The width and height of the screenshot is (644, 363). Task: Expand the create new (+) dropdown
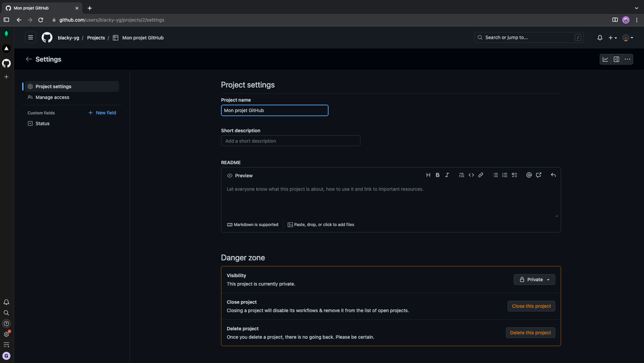pos(612,37)
